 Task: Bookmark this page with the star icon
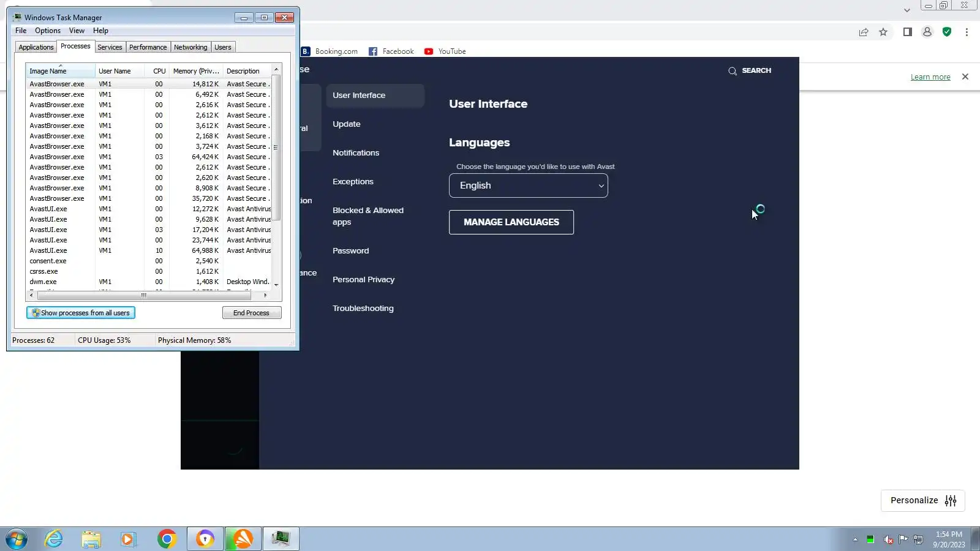pyautogui.click(x=883, y=32)
